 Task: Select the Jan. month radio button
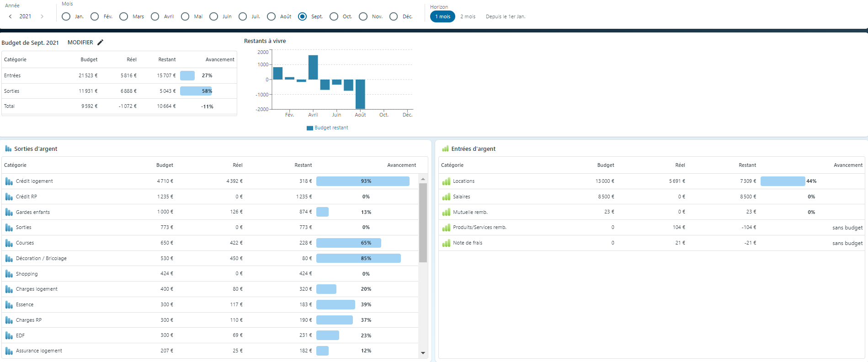pyautogui.click(x=66, y=16)
